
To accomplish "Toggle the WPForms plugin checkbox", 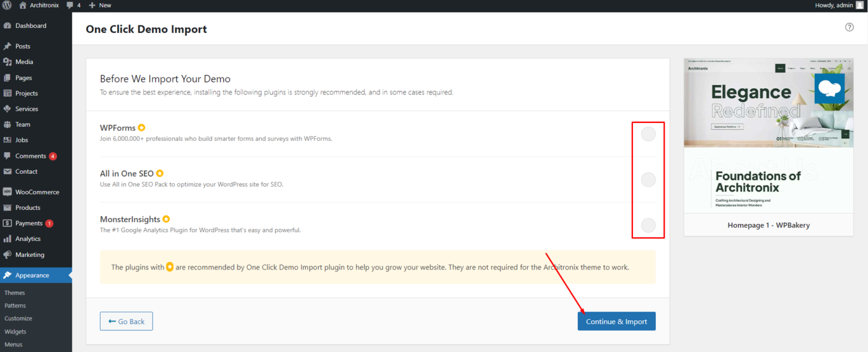I will click(648, 133).
